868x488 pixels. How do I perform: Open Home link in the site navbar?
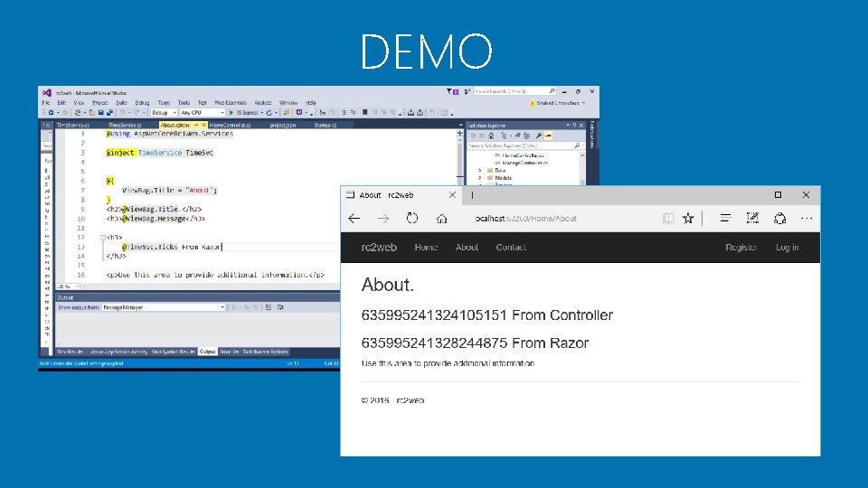426,248
